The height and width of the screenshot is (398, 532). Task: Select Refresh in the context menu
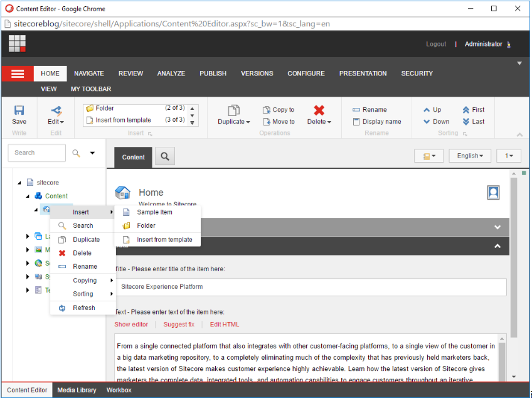pyautogui.click(x=83, y=308)
